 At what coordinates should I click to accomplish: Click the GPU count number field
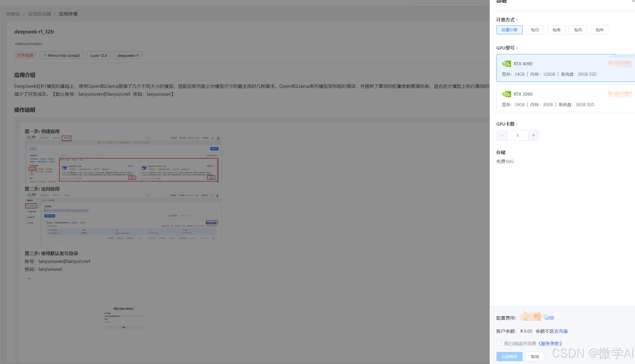[x=518, y=135]
